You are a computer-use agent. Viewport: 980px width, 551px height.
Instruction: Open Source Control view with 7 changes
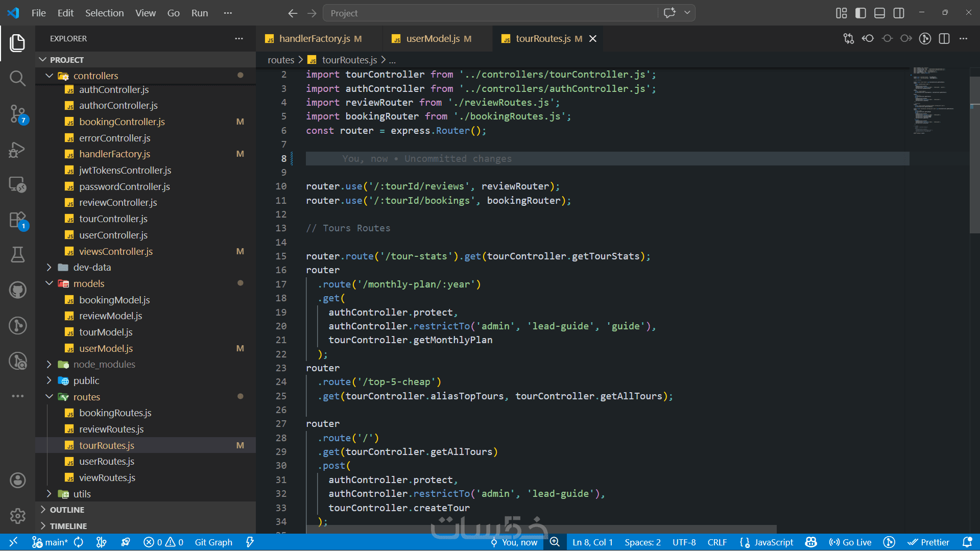pyautogui.click(x=17, y=113)
